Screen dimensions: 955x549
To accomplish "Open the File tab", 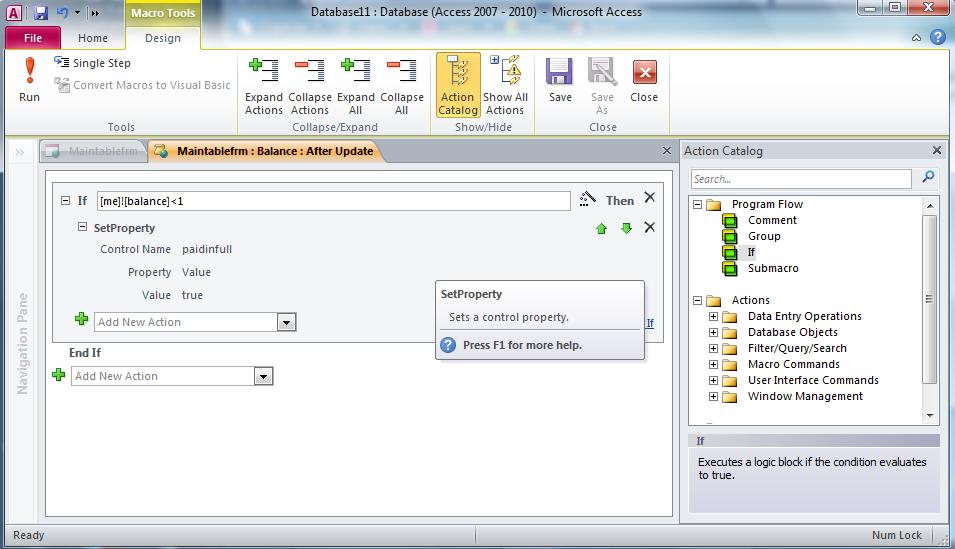I will pyautogui.click(x=33, y=38).
